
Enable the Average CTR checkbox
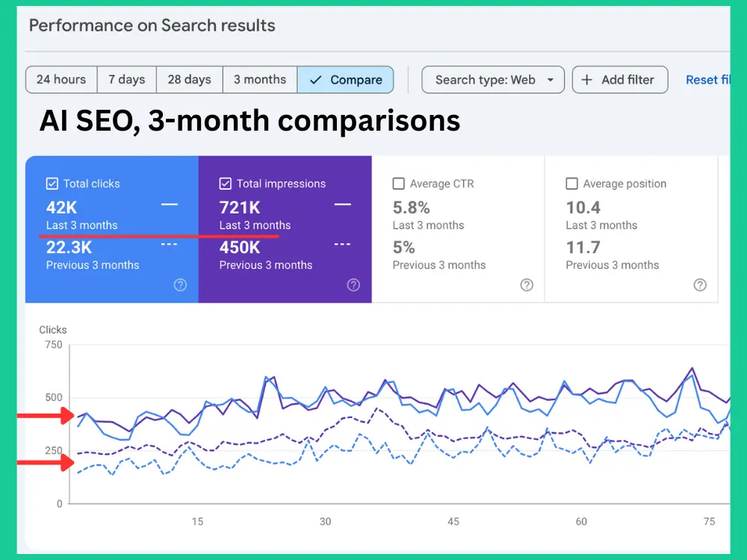(x=399, y=184)
